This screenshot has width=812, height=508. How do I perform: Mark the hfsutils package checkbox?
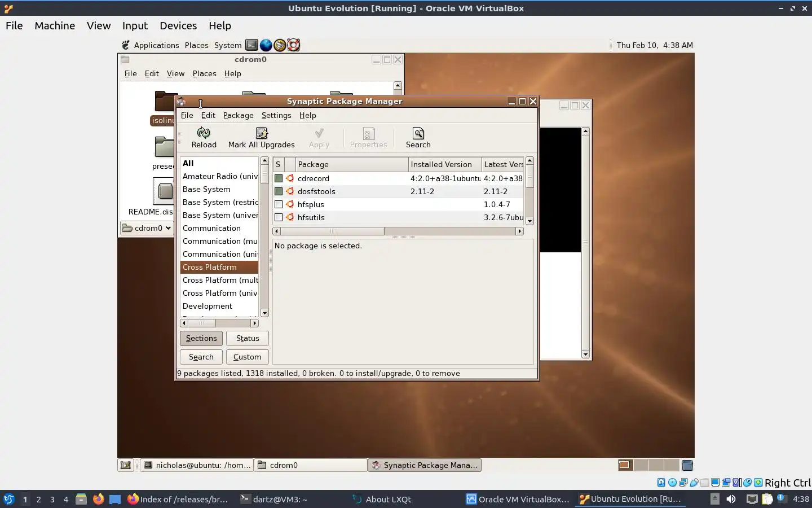(279, 217)
